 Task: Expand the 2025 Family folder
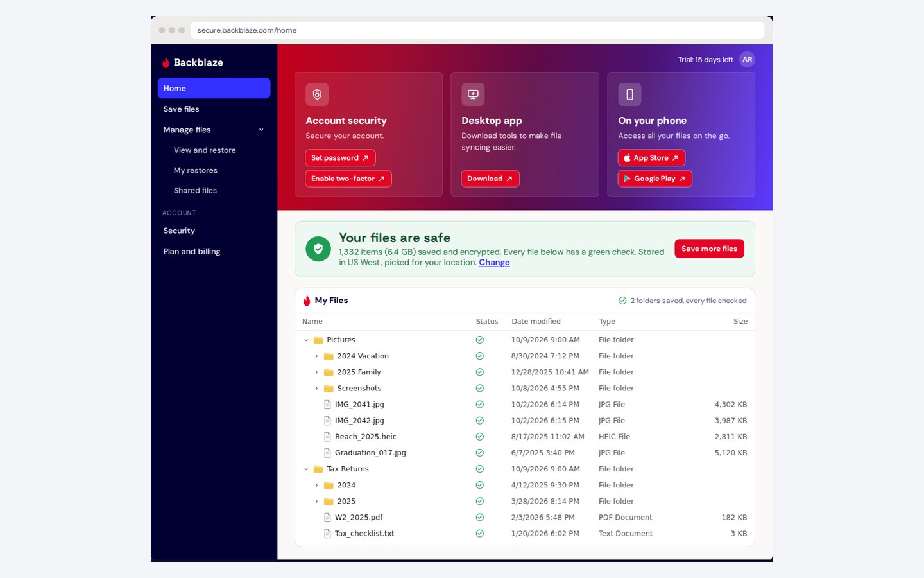[x=316, y=372]
